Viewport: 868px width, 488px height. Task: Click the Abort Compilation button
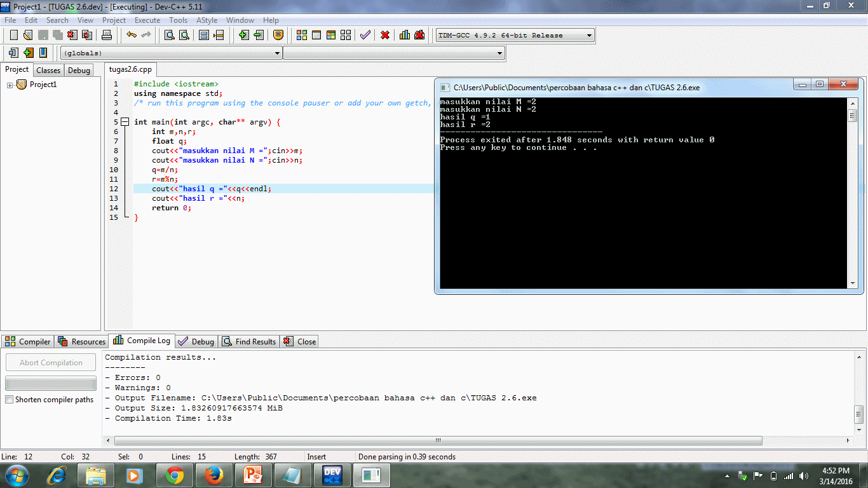click(x=51, y=363)
